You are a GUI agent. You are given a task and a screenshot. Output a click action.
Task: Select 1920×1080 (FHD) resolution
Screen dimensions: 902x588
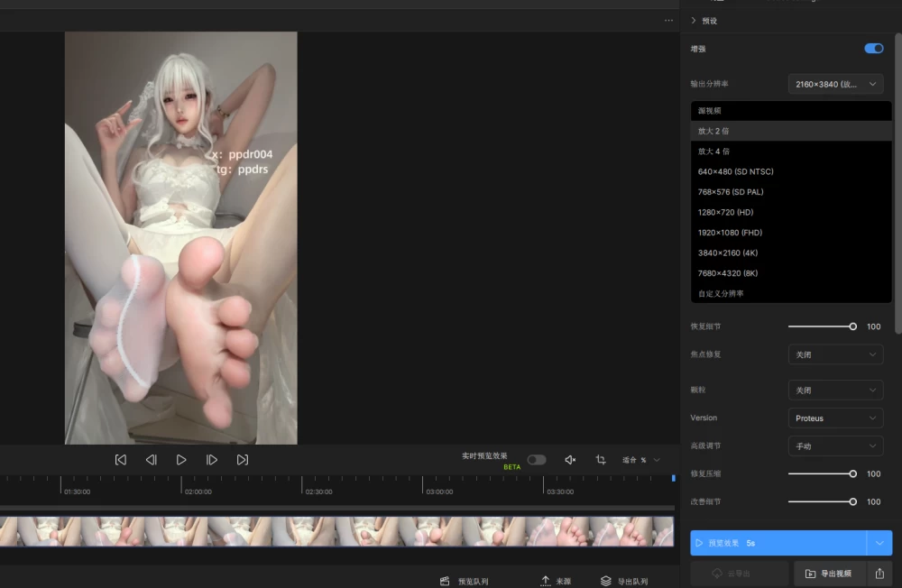point(791,233)
